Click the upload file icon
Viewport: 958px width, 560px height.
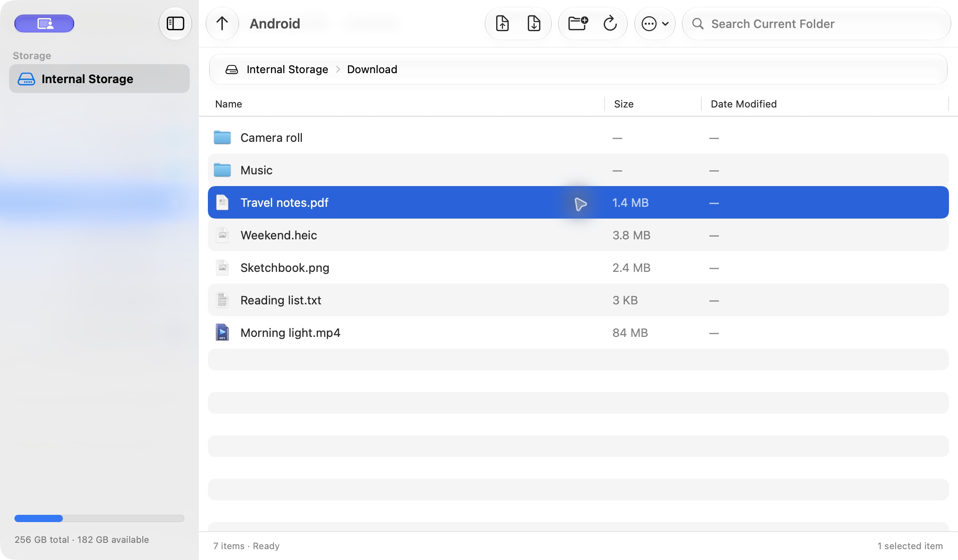click(502, 23)
